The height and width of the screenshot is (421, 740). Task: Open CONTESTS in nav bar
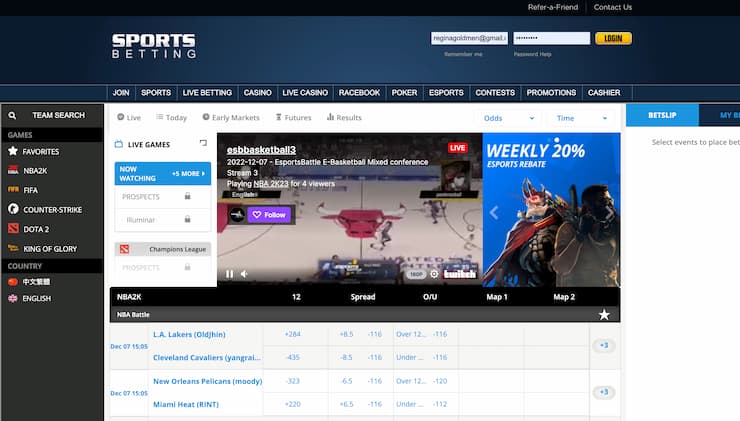tap(495, 93)
